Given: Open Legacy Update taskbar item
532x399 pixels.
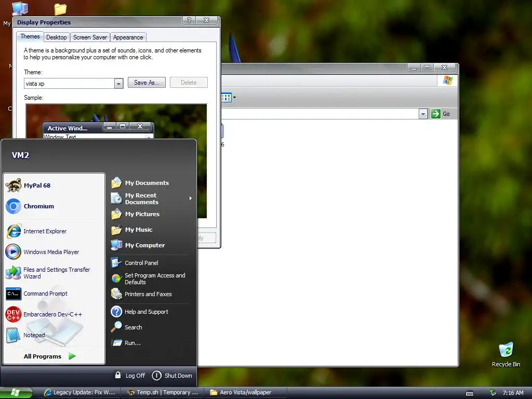Looking at the screenshot, I should point(79,393).
